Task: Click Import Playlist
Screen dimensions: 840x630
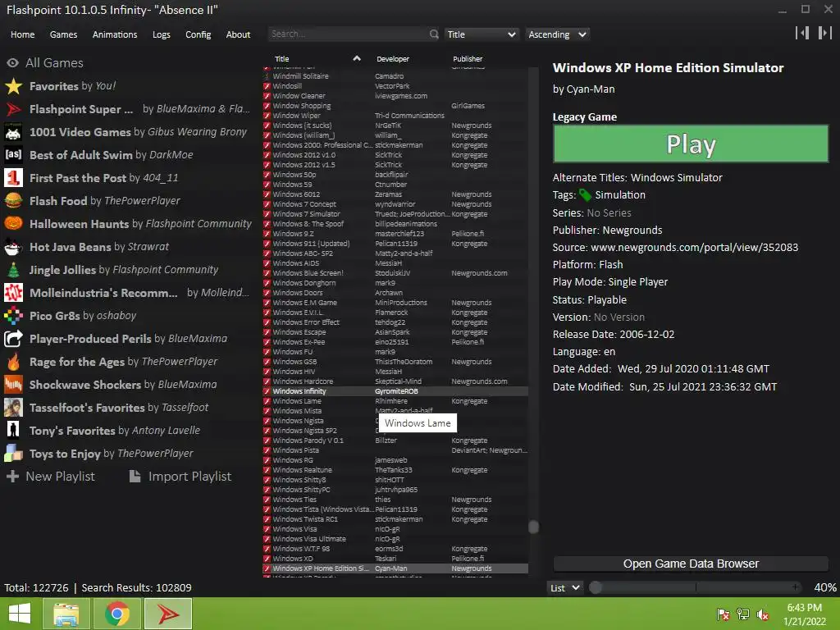Action: [180, 477]
